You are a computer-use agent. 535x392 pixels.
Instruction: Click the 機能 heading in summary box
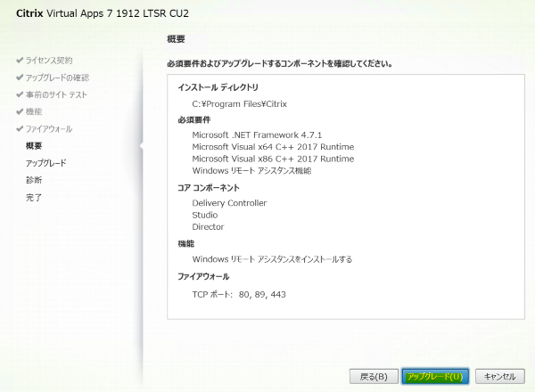[x=186, y=244]
